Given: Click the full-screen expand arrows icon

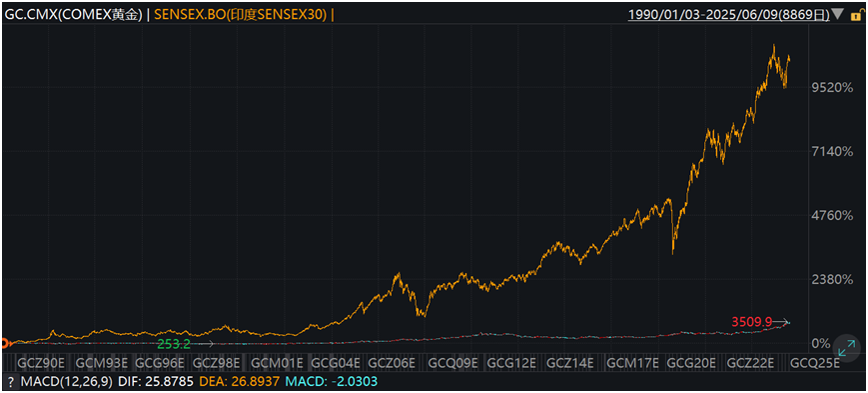Looking at the screenshot, I should 846,349.
